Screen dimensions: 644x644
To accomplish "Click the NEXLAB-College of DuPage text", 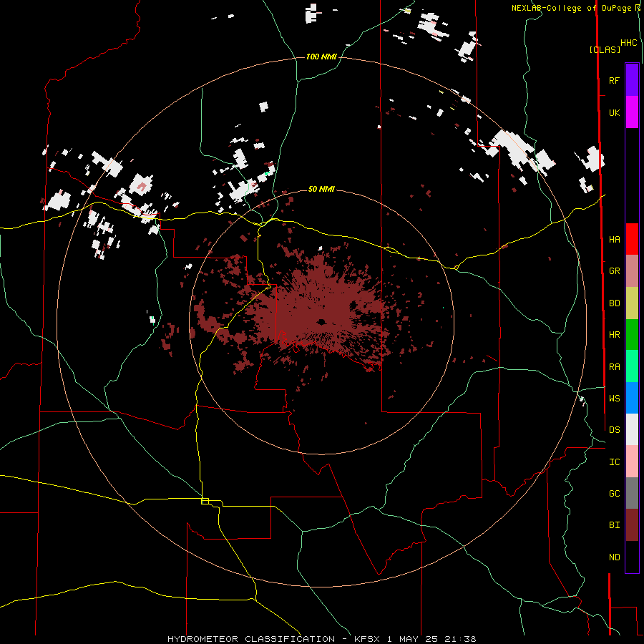I will click(573, 8).
